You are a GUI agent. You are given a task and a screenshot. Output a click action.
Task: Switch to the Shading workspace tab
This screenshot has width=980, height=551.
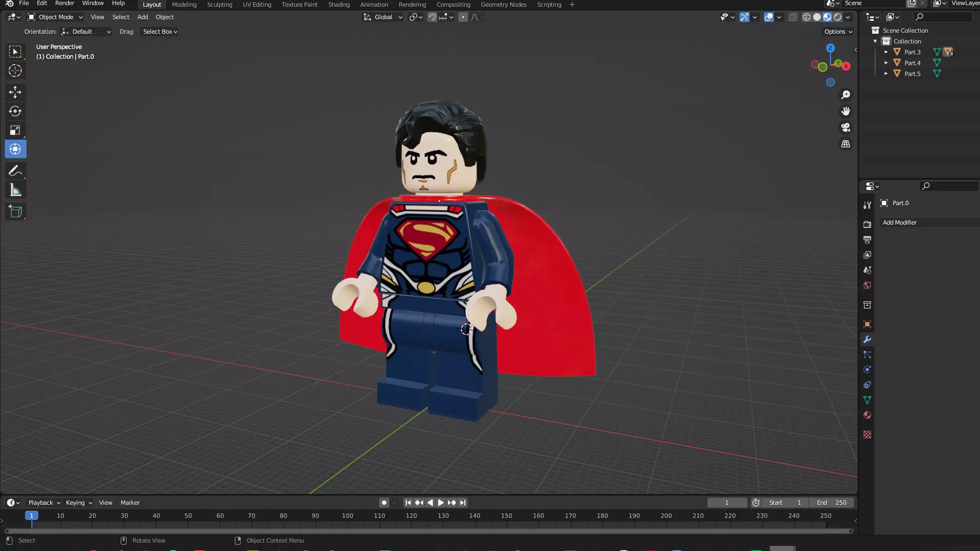[x=339, y=5]
